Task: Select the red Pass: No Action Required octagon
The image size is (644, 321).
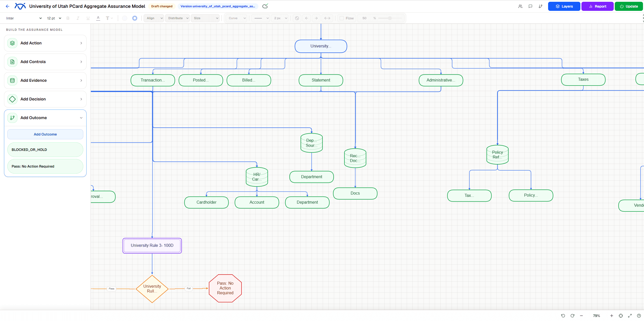Action: [225, 288]
